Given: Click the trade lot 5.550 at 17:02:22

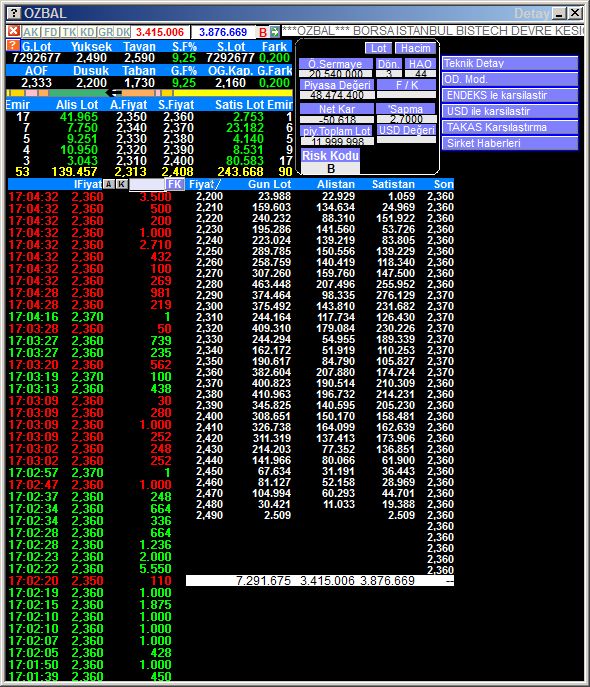Looking at the screenshot, I should click(155, 569).
